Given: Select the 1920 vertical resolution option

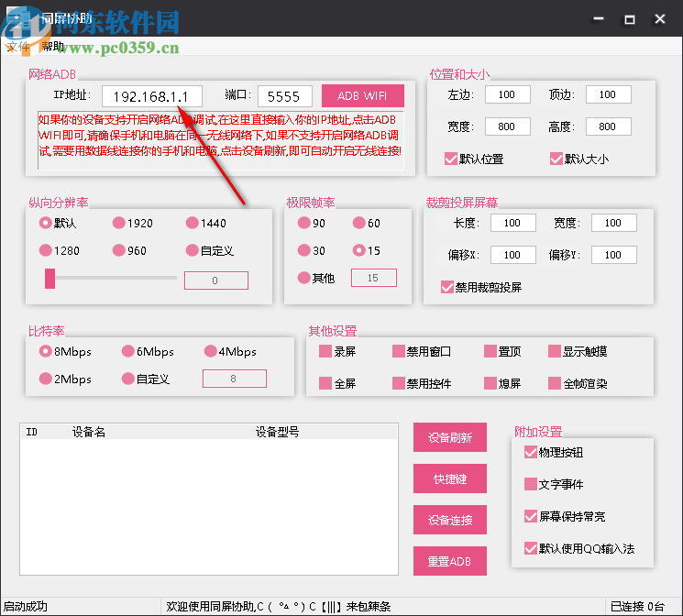Looking at the screenshot, I should coord(119,223).
